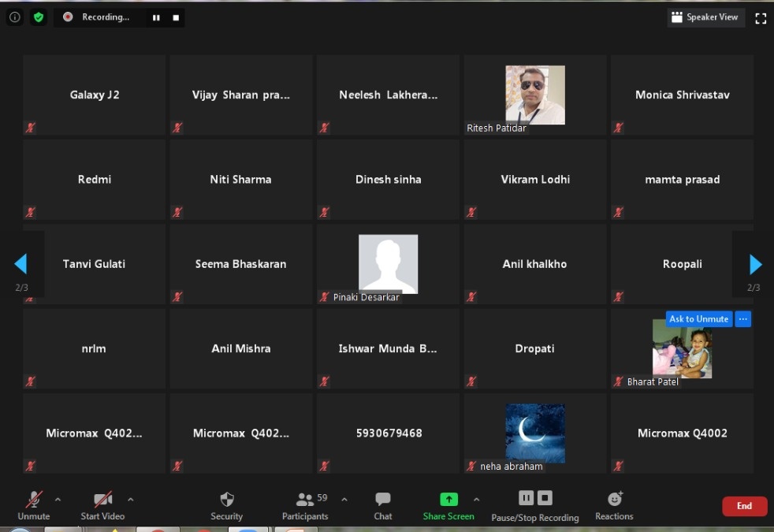The width and height of the screenshot is (774, 532).
Task: Select the Seema Bhaskaran participant name
Action: point(241,264)
